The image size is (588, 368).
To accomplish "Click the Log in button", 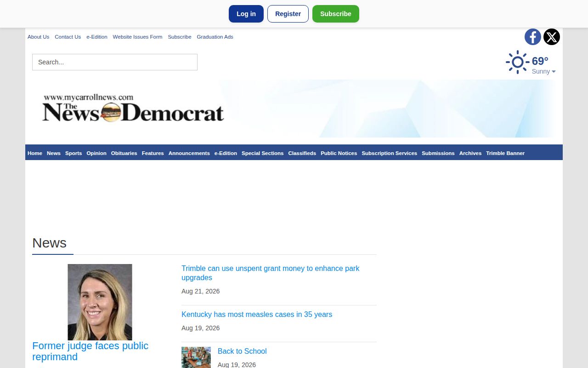I will [246, 14].
